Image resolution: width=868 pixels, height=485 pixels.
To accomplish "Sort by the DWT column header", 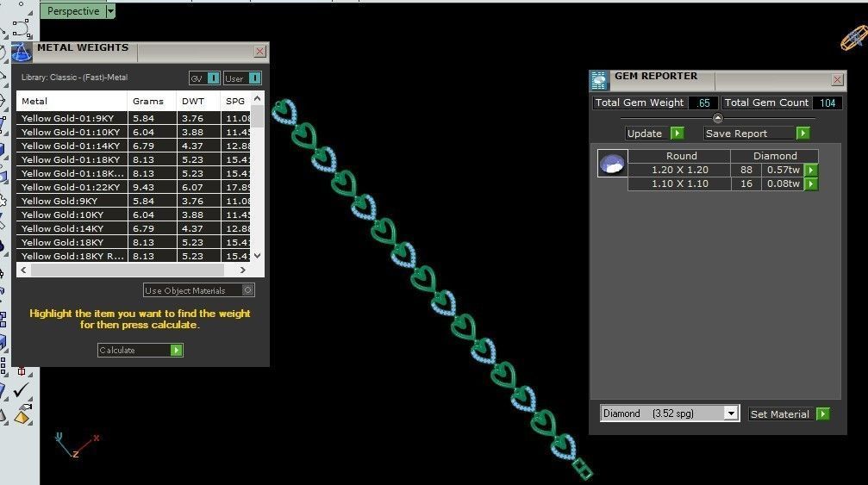I will (199, 101).
